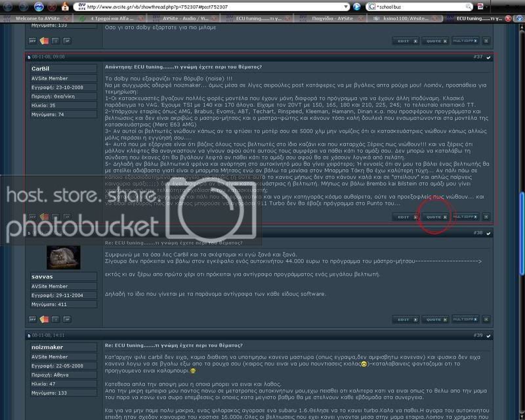This screenshot has width=525, height=420.
Task: Click QUOTE on the post above #37
Action: coord(435,41)
